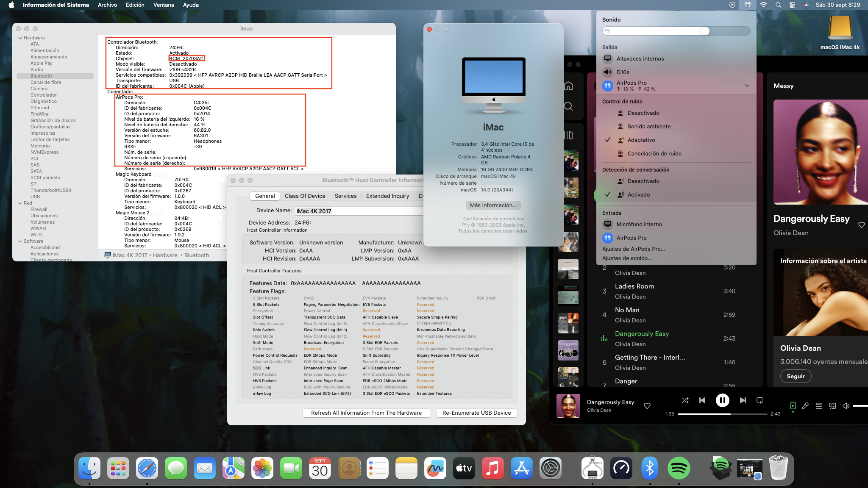Open Maps app in the Dock
868x488 pixels.
pos(234,468)
